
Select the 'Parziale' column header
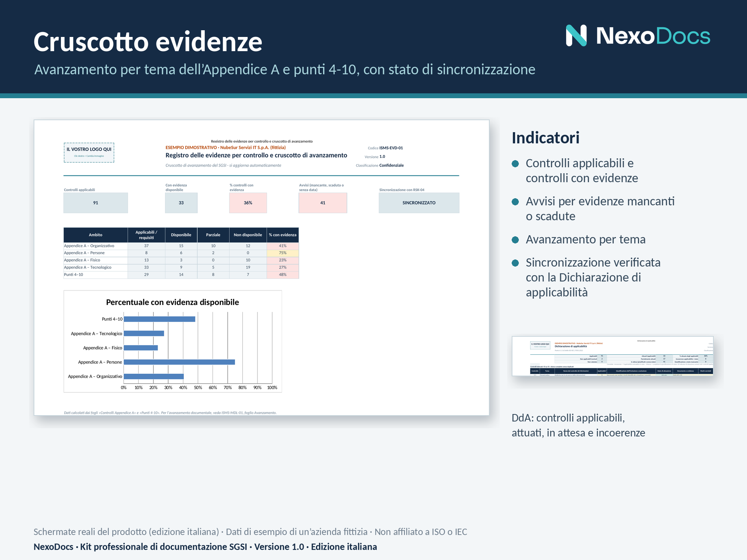pyautogui.click(x=213, y=235)
